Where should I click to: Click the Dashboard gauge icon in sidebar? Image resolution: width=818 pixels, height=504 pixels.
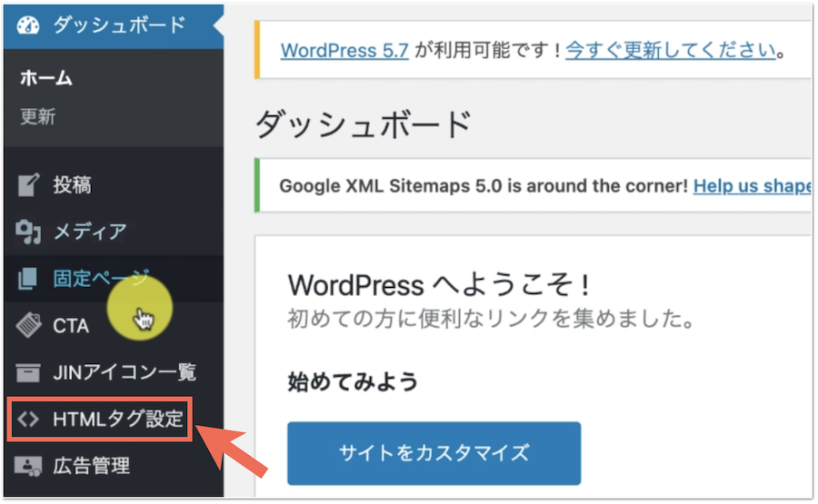29,25
